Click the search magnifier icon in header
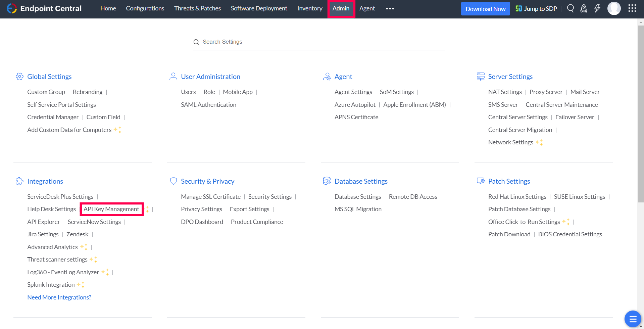This screenshot has width=644, height=329. point(570,8)
